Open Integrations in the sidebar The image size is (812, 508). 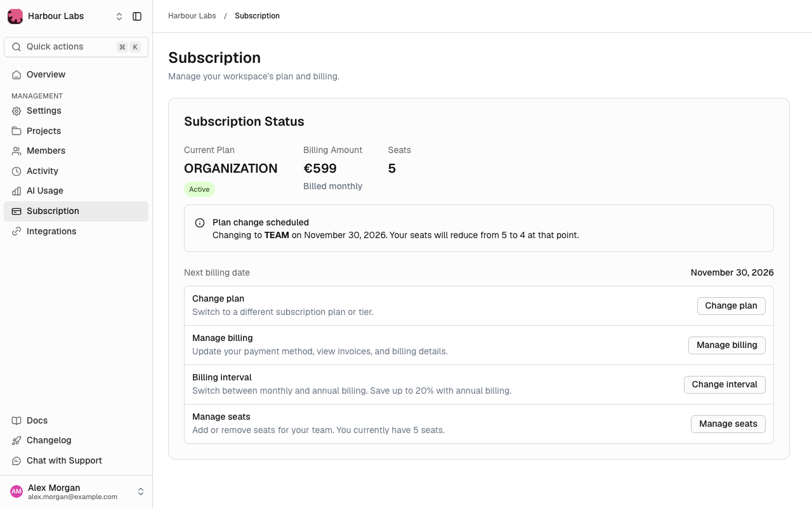[76, 232]
